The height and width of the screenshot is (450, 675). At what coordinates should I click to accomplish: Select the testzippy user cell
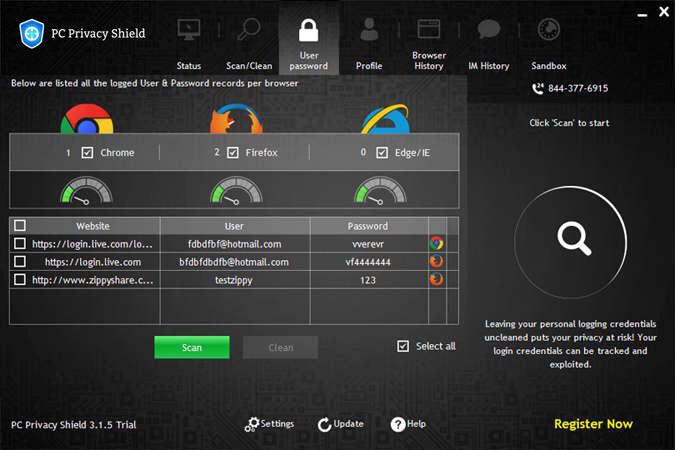[x=234, y=280]
